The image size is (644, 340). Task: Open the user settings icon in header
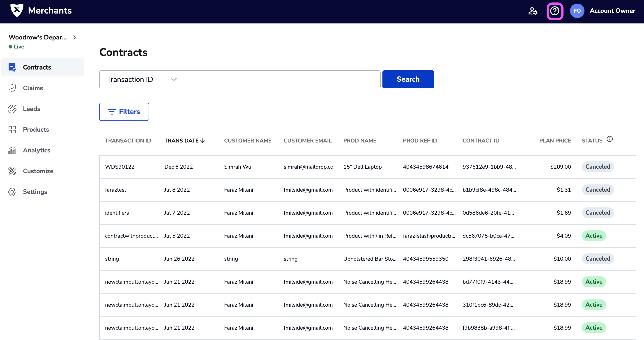[x=533, y=11]
